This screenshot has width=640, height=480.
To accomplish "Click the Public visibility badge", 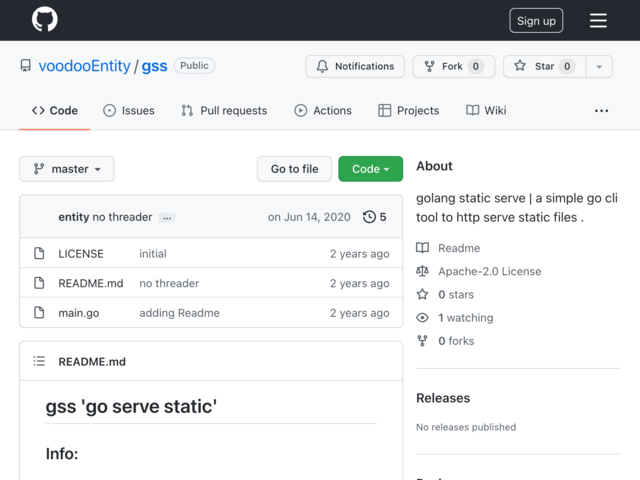I will point(194,66).
